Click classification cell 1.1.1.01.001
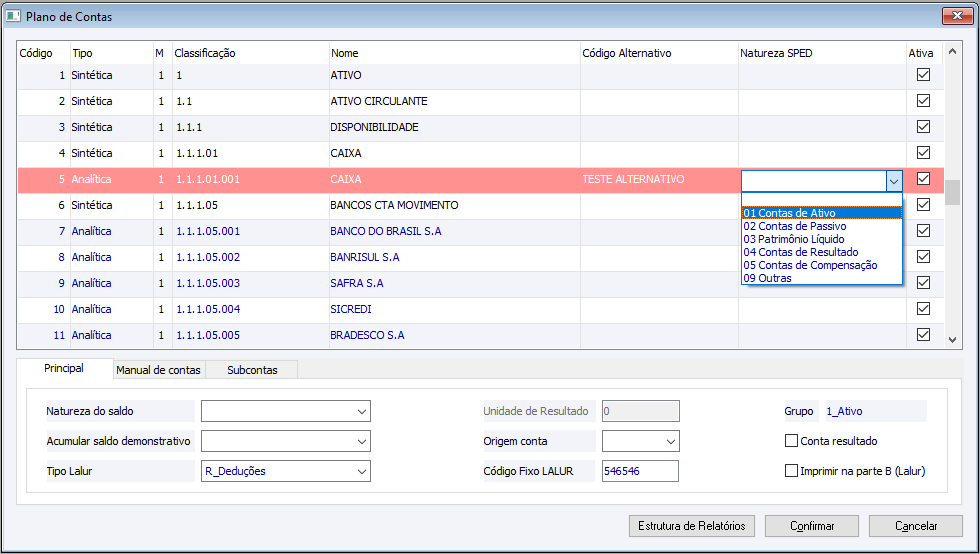This screenshot has height=554, width=980. pos(251,179)
